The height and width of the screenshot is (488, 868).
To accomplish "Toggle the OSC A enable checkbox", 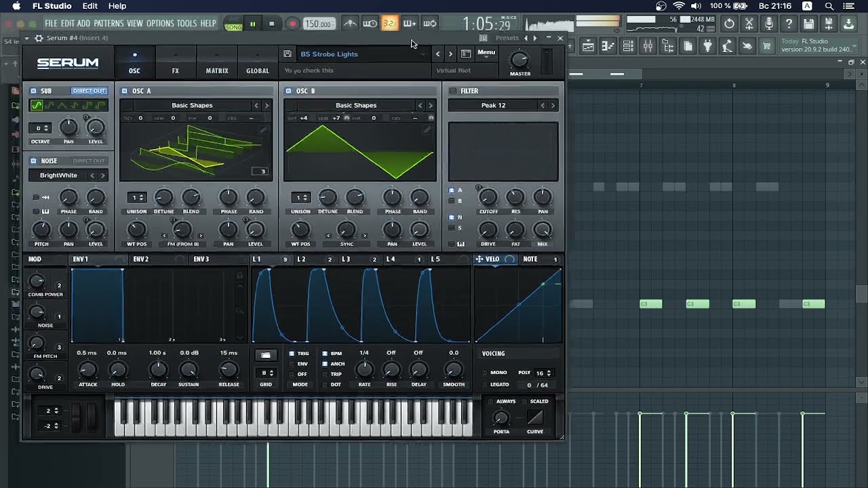I will [125, 91].
